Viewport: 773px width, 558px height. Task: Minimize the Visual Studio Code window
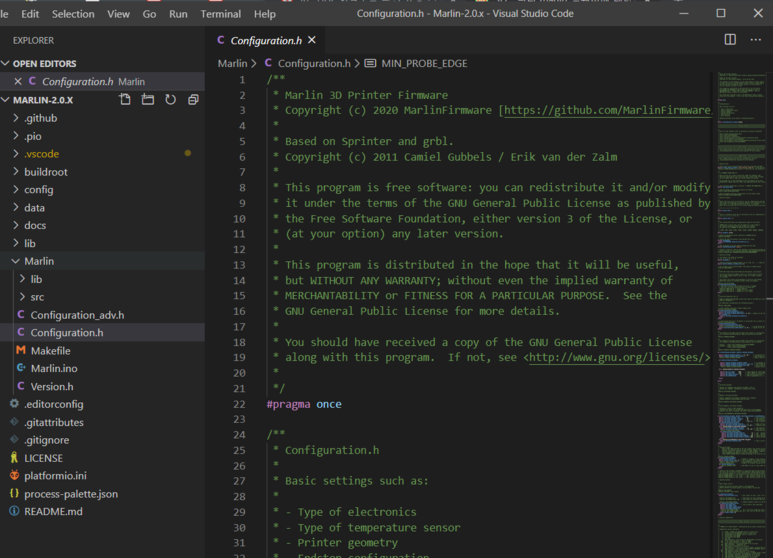(683, 13)
